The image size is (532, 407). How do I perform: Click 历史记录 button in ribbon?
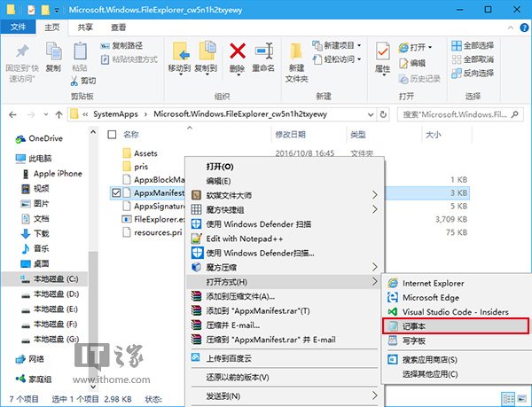pyautogui.click(x=419, y=79)
